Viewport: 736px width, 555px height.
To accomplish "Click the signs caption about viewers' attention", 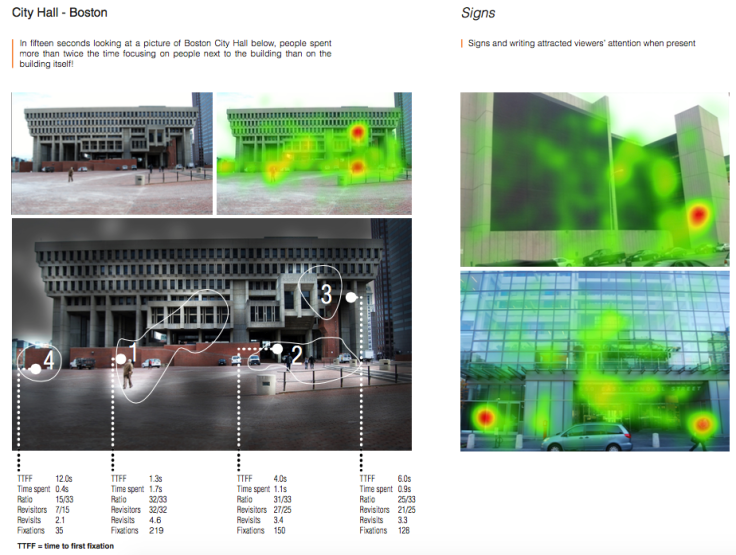I will click(x=581, y=44).
